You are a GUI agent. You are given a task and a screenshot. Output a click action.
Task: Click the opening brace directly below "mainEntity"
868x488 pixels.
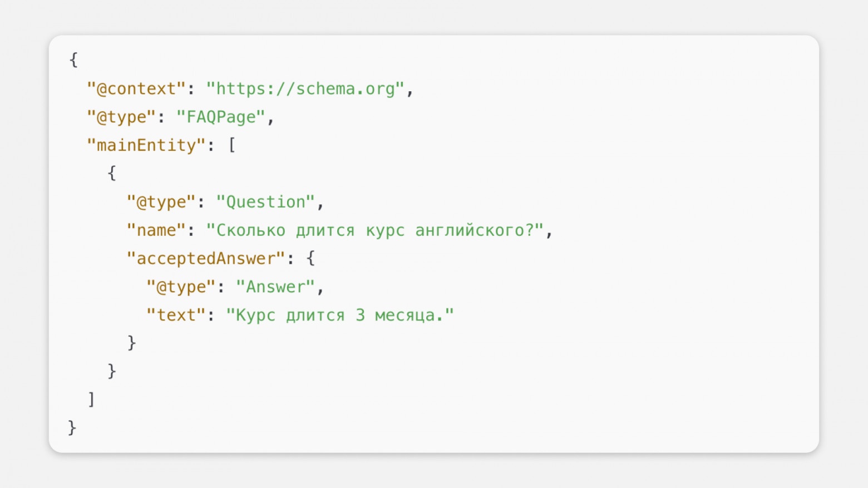[x=112, y=174]
